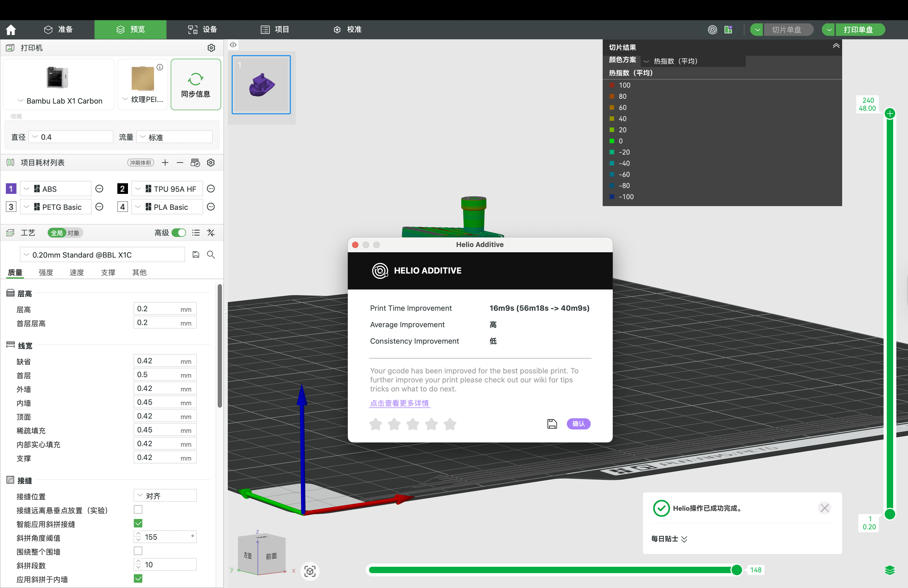Open the 点击查看更多详情 link
Viewport: 908px width, 588px height.
[x=399, y=403]
